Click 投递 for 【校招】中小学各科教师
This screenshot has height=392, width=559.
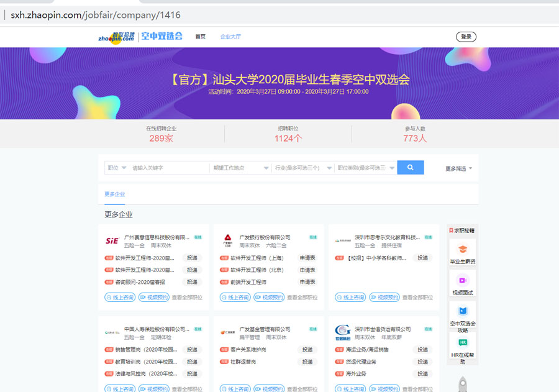point(422,258)
